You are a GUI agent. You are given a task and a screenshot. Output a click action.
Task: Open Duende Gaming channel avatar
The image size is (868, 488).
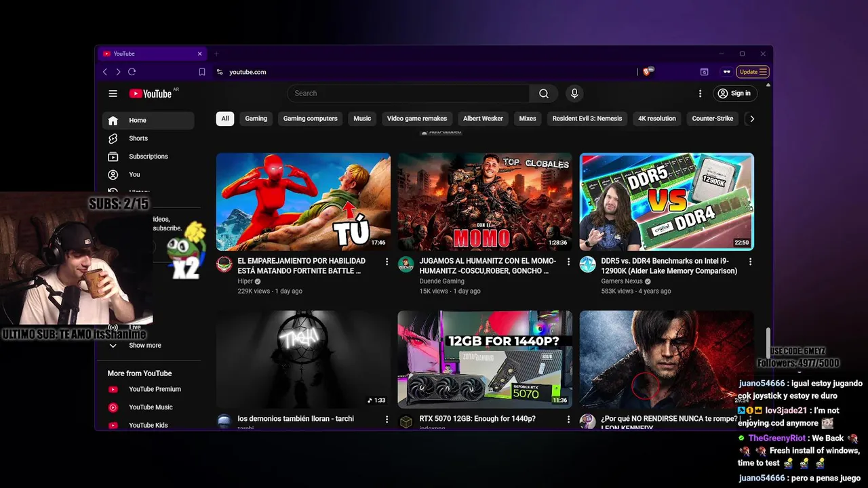click(x=406, y=264)
